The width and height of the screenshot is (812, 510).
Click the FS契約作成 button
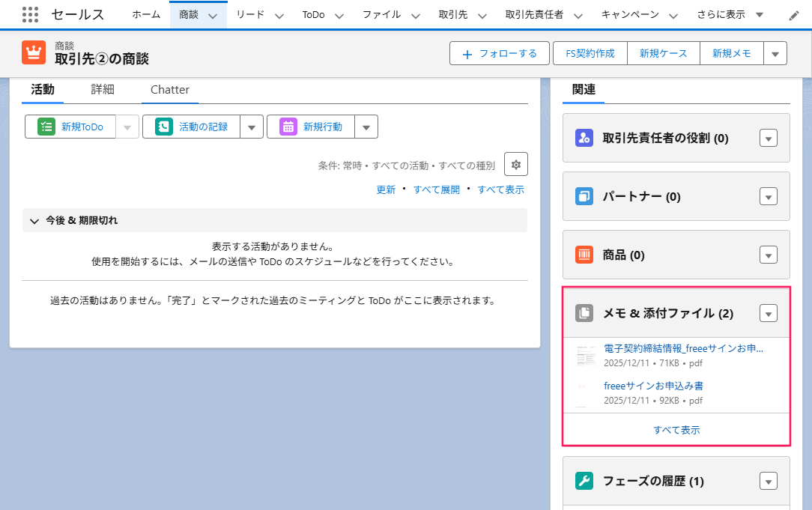[590, 53]
